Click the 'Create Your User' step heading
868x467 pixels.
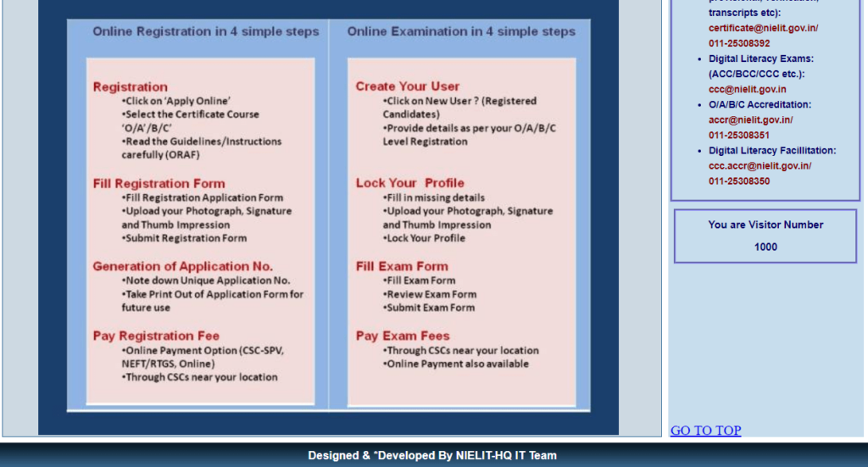pos(407,86)
